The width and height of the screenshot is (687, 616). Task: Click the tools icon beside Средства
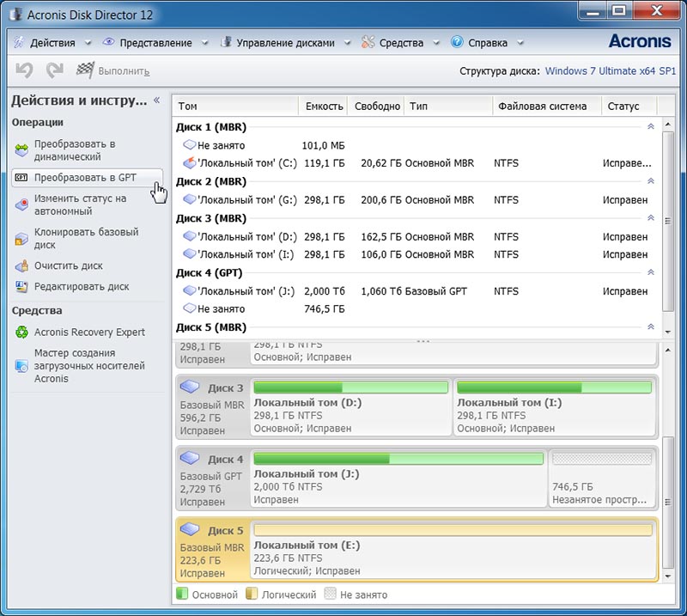368,41
